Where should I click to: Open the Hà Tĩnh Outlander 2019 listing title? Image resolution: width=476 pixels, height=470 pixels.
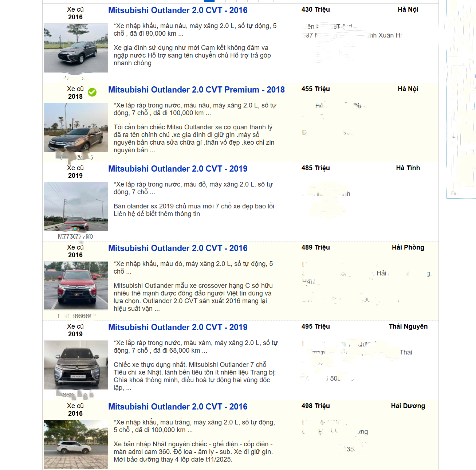click(178, 169)
